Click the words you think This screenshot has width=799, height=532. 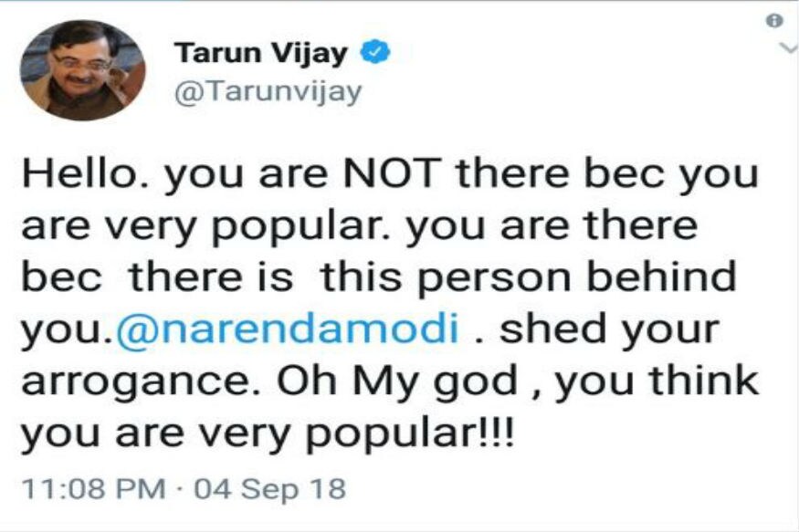click(x=657, y=382)
